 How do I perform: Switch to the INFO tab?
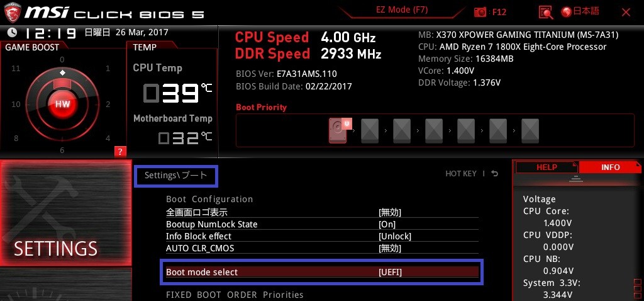[x=610, y=168]
